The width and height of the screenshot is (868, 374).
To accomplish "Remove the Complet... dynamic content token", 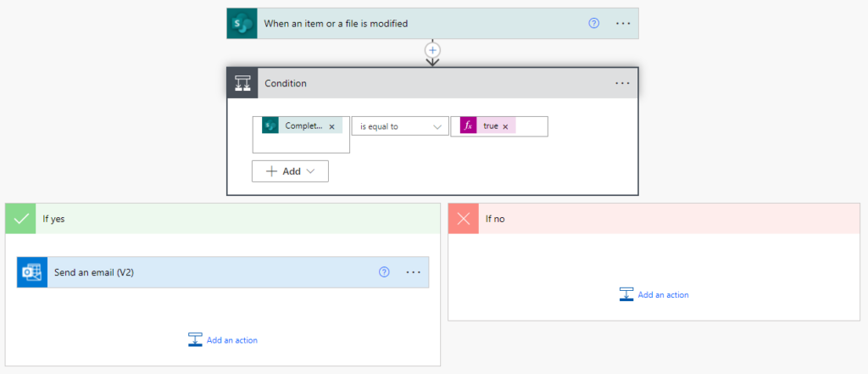I will pyautogui.click(x=331, y=126).
